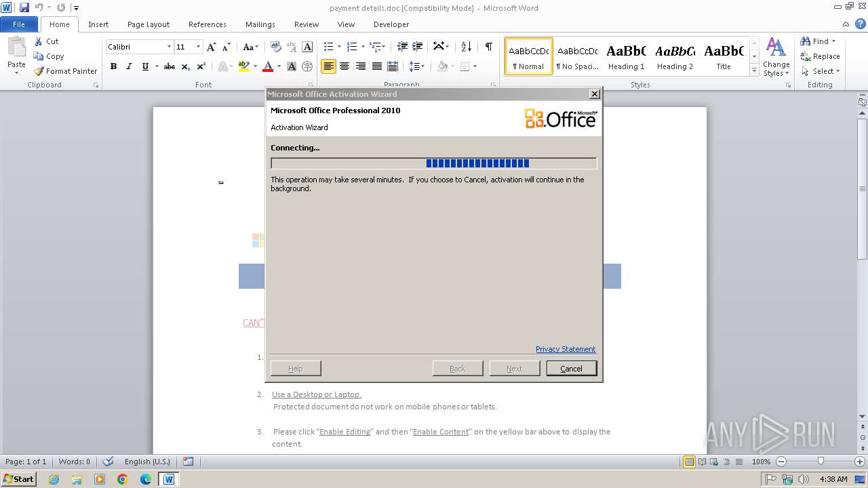Toggle Justify alignment

click(376, 66)
